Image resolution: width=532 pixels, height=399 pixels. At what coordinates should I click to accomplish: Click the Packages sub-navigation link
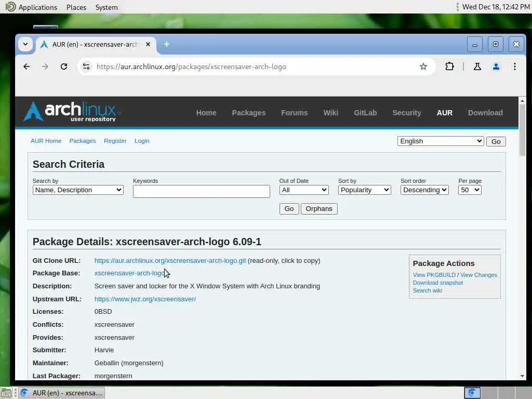click(83, 141)
